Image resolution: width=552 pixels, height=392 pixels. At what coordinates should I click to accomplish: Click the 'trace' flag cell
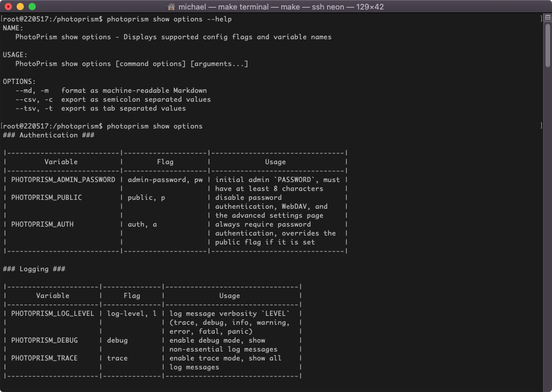coord(117,358)
